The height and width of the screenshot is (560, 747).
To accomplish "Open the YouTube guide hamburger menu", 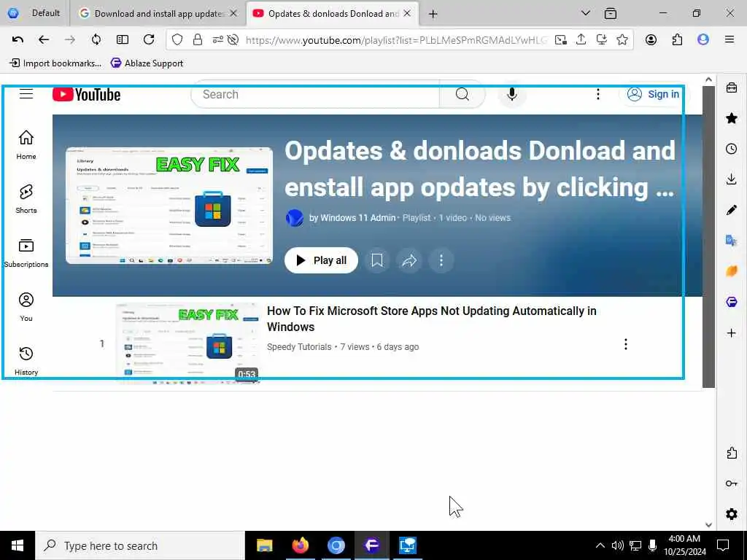I will point(26,94).
